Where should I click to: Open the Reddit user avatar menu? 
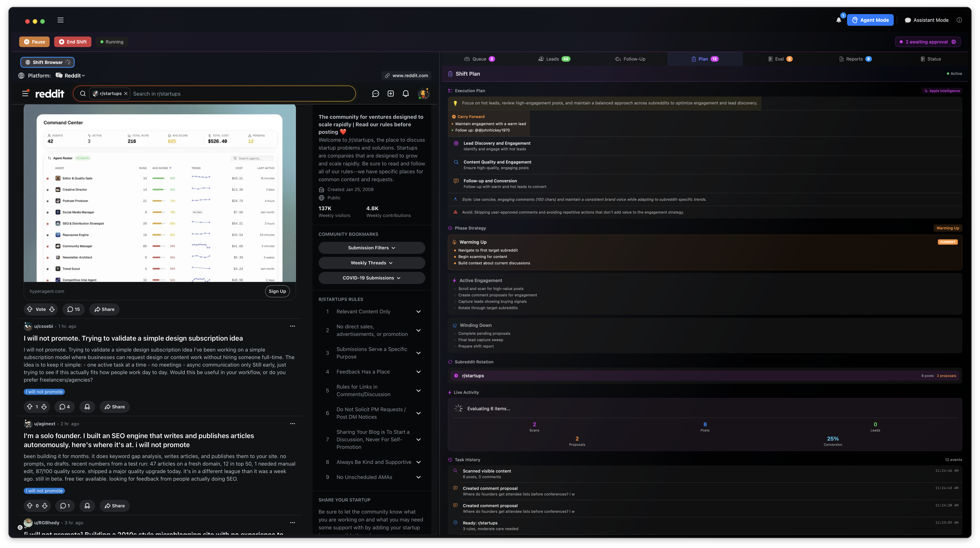[x=423, y=94]
